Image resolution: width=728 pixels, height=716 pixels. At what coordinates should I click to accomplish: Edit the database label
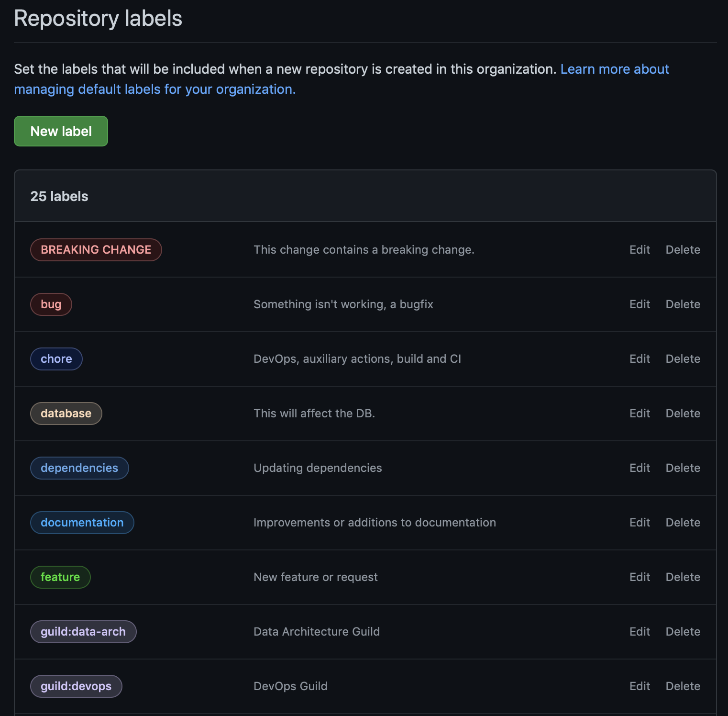point(640,414)
